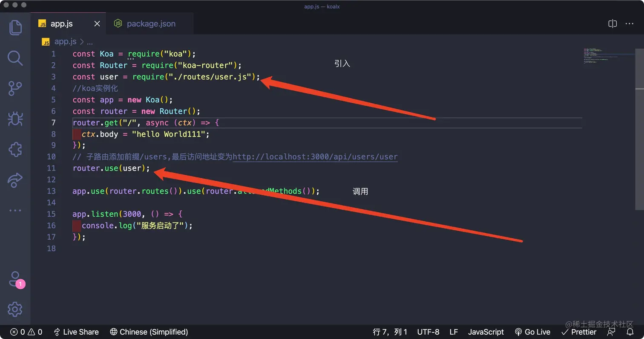Go to line and column indicator
The width and height of the screenshot is (644, 339).
(x=390, y=332)
